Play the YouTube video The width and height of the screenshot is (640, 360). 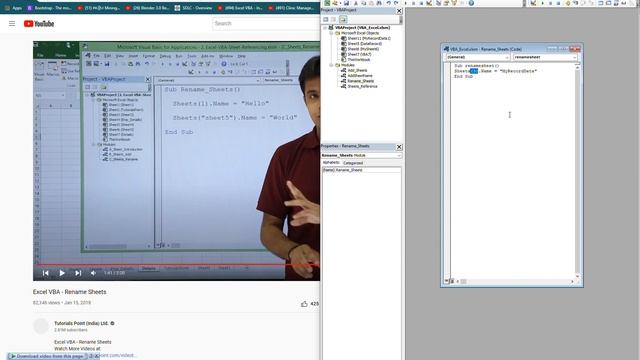pyautogui.click(x=62, y=273)
